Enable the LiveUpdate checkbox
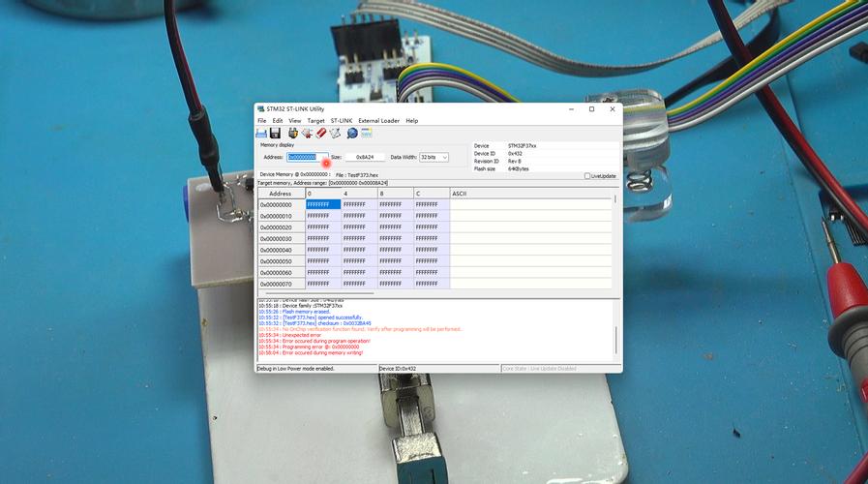Screen dimensions: 868x484 tap(587, 176)
